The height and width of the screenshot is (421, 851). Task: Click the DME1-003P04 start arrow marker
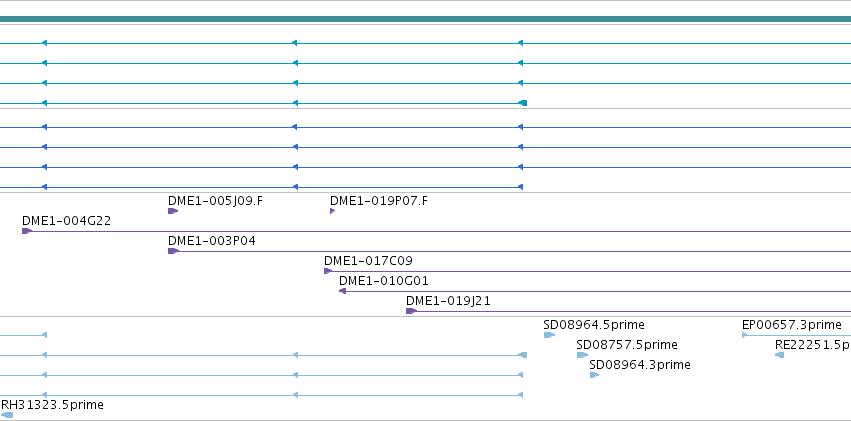point(173,251)
